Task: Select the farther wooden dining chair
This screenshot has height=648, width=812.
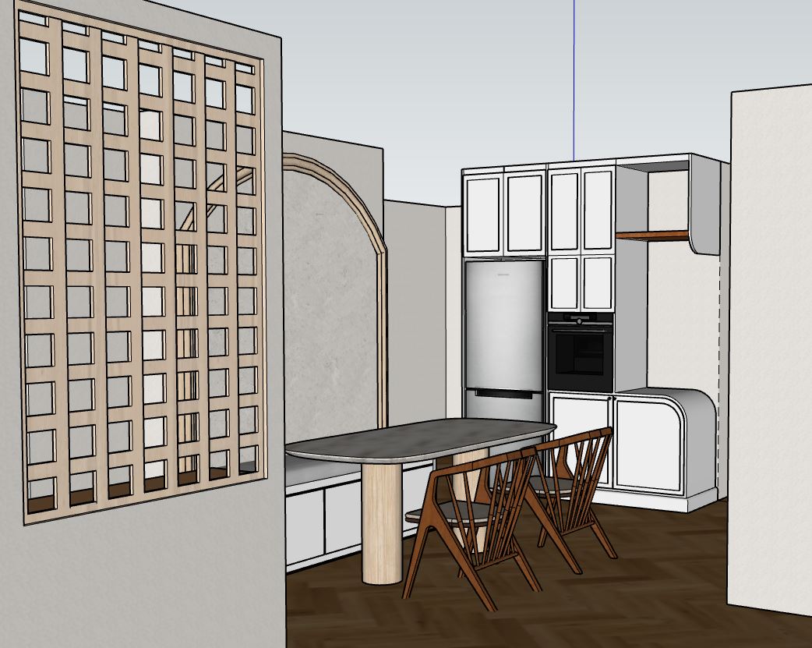Action: coord(575,468)
